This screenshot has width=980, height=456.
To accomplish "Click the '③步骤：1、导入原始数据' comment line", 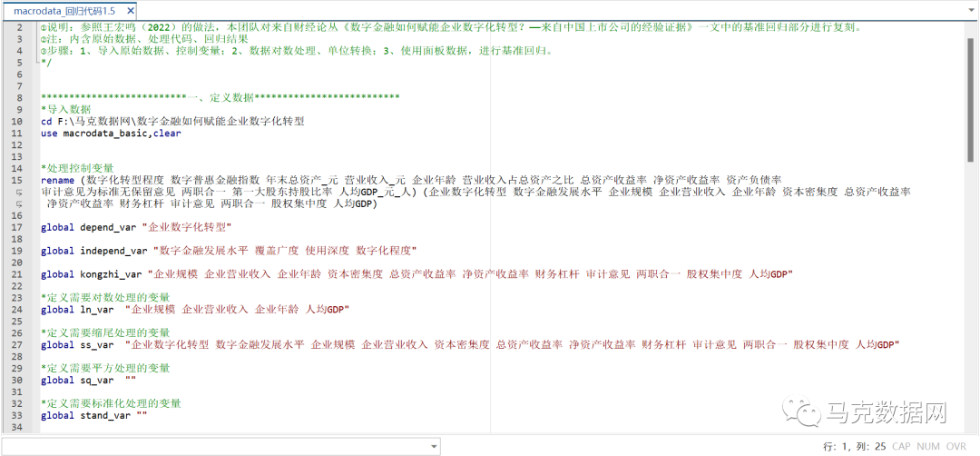I will [296, 51].
